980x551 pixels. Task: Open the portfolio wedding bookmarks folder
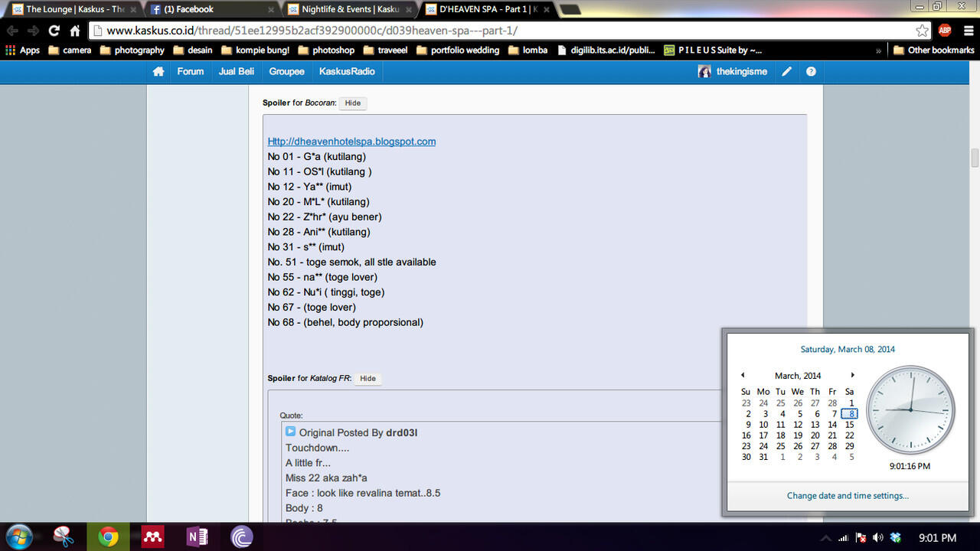[457, 51]
